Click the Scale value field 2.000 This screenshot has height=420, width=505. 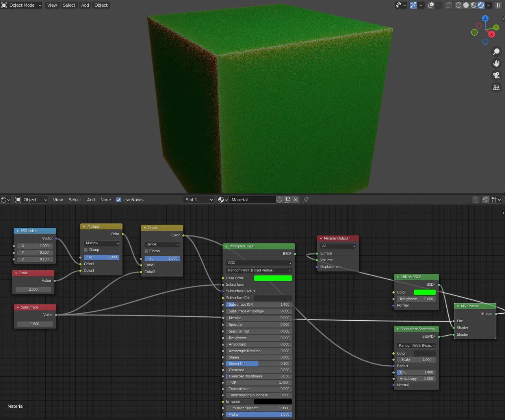[33, 290]
